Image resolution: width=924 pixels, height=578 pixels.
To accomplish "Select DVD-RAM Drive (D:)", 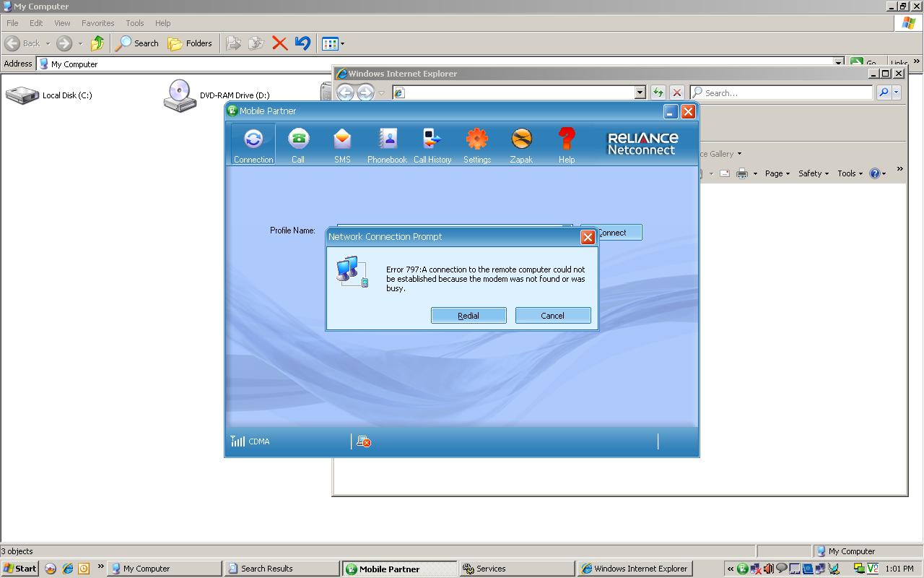I will pos(217,95).
